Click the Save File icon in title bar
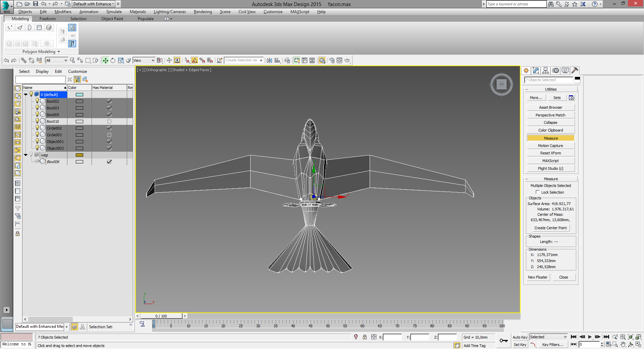Image resolution: width=644 pixels, height=349 pixels. click(x=36, y=4)
